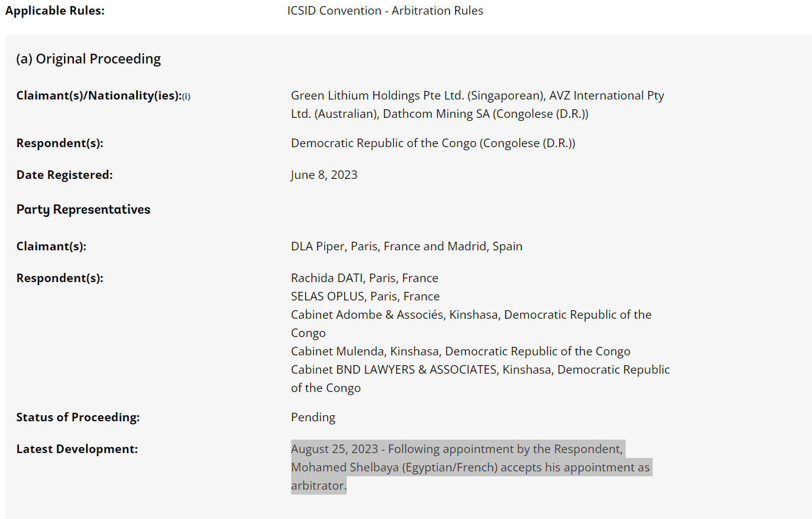Click the highlighted 'August 25, 2023' development text

[x=471, y=468]
